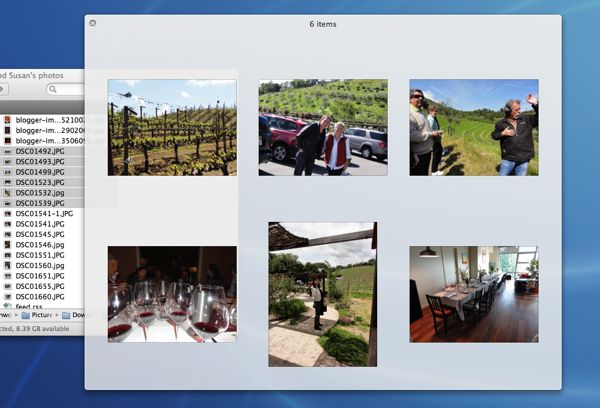
Task: Select the dining room table photo
Action: [474, 294]
